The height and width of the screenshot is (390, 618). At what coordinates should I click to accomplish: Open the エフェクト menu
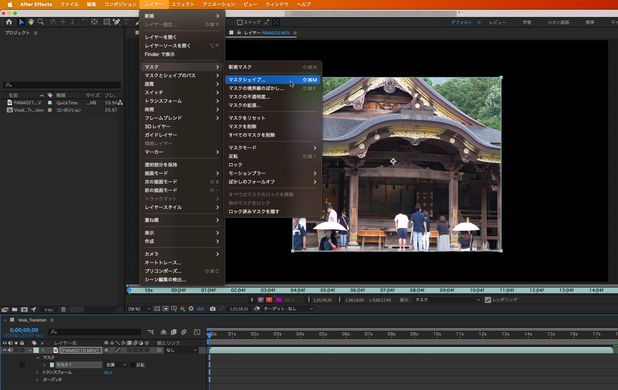183,4
